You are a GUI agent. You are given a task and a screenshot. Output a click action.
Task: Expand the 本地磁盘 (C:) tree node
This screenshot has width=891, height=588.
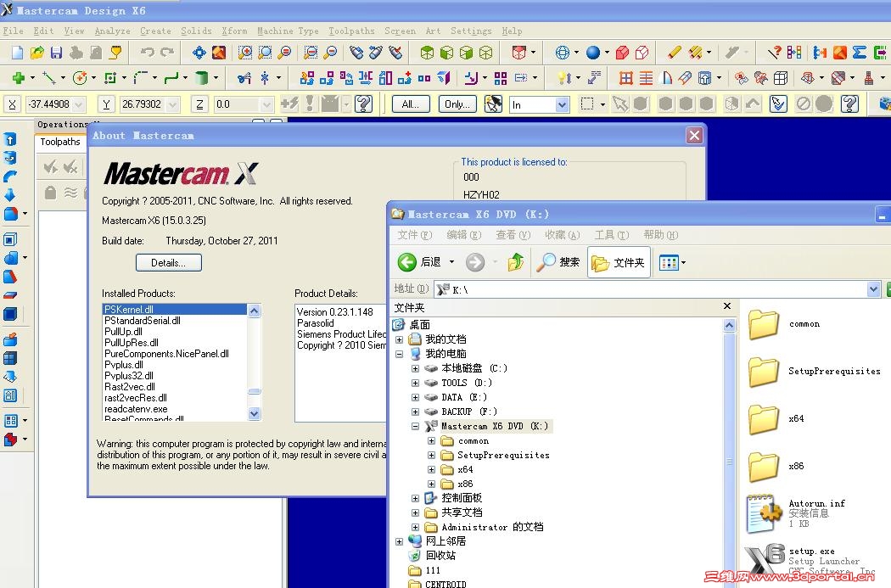tap(416, 368)
